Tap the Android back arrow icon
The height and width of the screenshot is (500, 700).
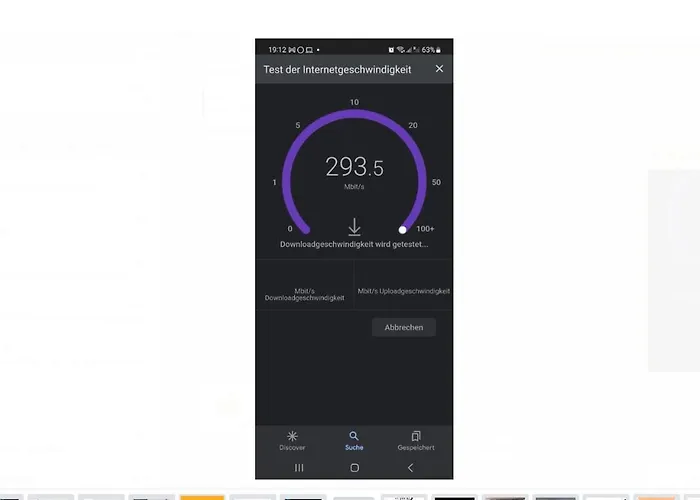coord(410,467)
